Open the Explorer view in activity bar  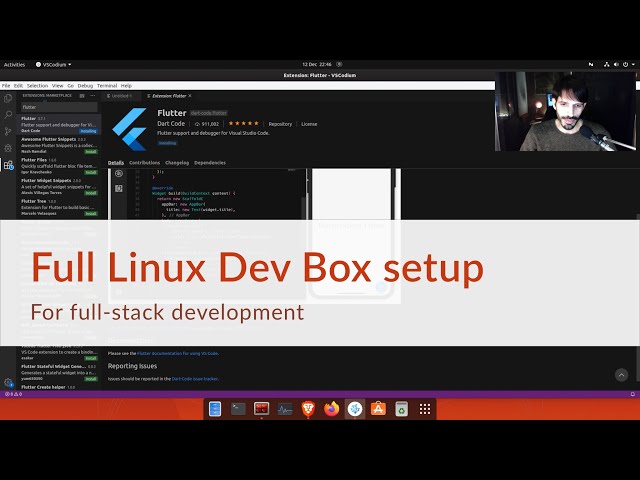[x=8, y=98]
